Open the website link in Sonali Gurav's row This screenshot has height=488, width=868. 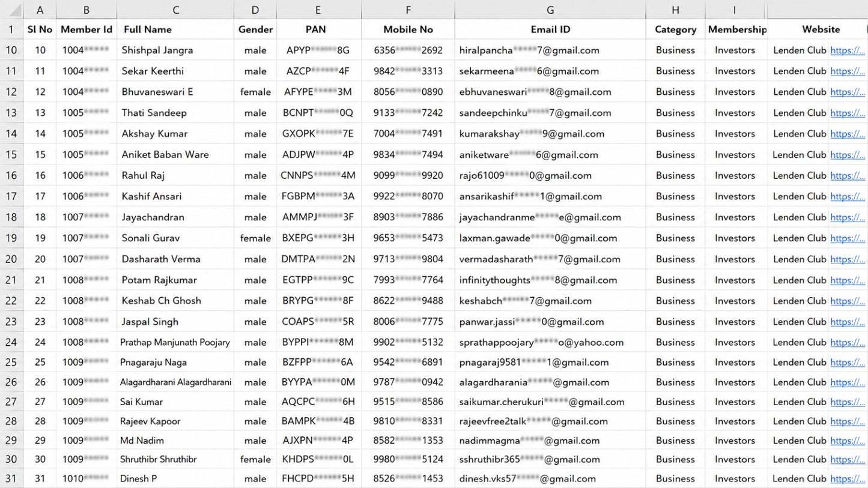848,238
